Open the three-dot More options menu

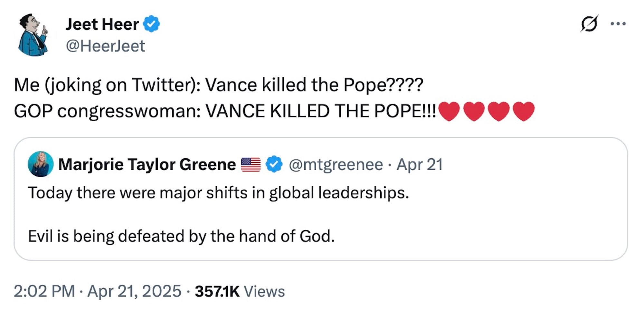coord(618,24)
